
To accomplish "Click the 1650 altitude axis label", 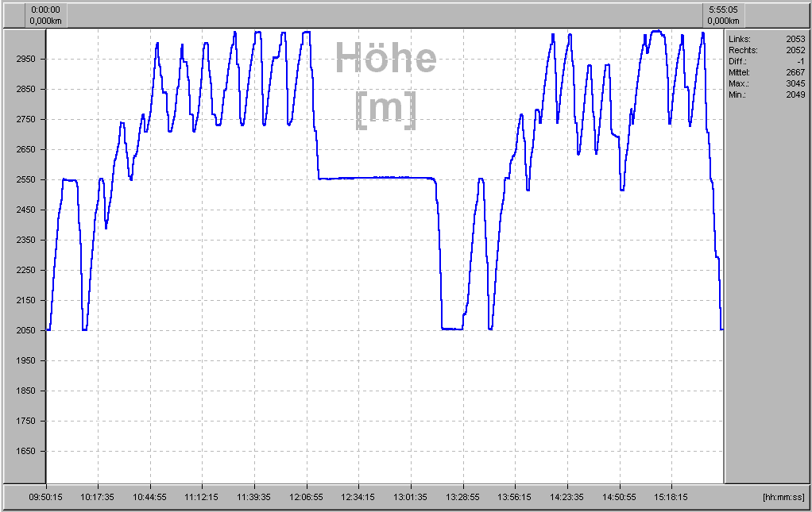I will coord(25,452).
